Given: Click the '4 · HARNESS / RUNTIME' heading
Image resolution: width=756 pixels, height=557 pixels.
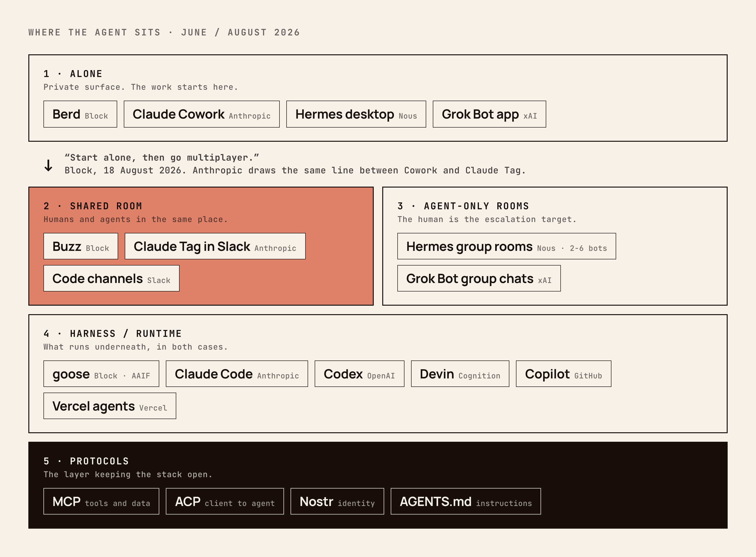Looking at the screenshot, I should pos(113,334).
